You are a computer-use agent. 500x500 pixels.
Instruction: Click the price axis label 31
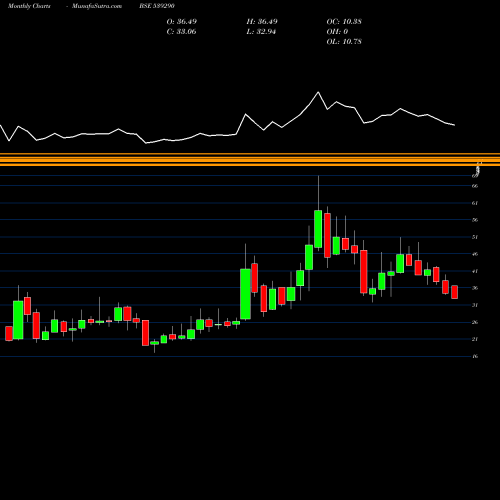475,305
